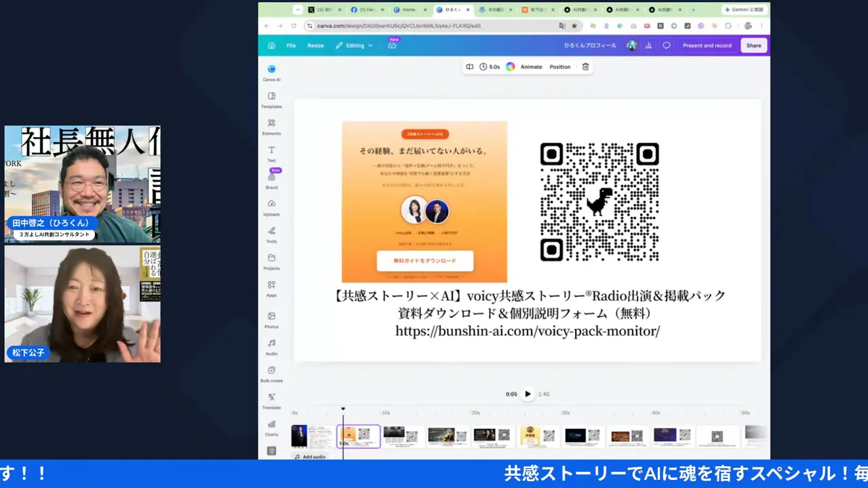Select the QR code image on canvas
Image resolution: width=868 pixels, height=488 pixels.
click(599, 202)
